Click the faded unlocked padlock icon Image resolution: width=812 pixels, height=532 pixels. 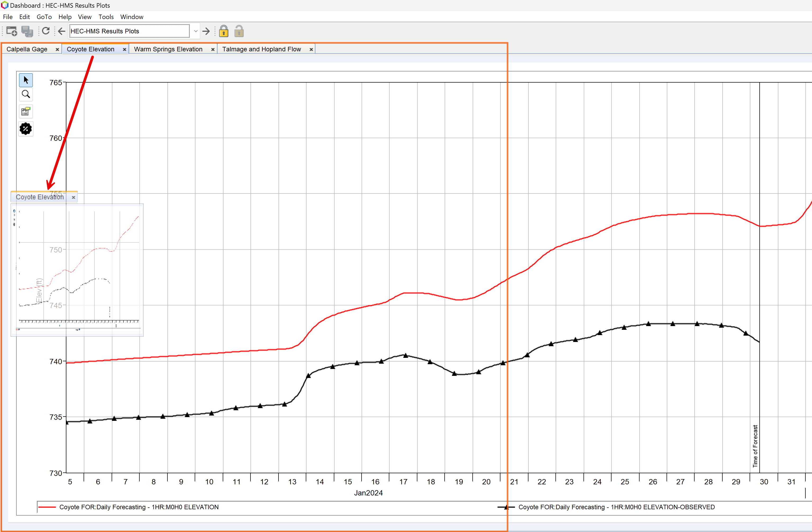coord(239,31)
